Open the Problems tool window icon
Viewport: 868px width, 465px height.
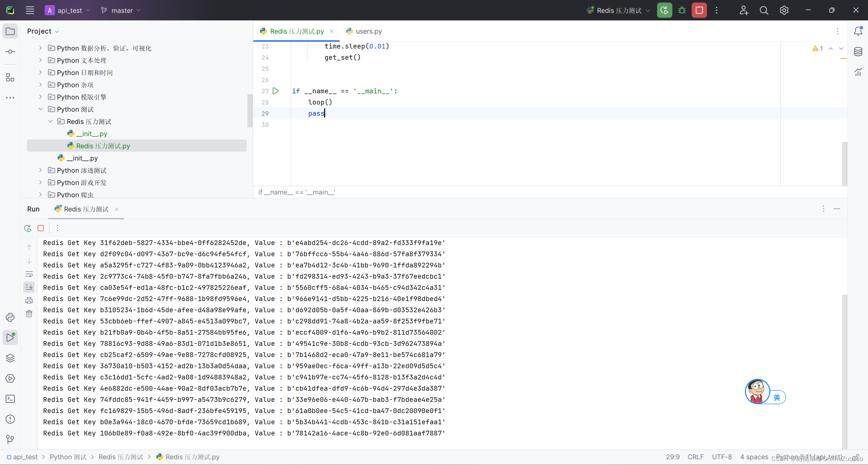10,419
